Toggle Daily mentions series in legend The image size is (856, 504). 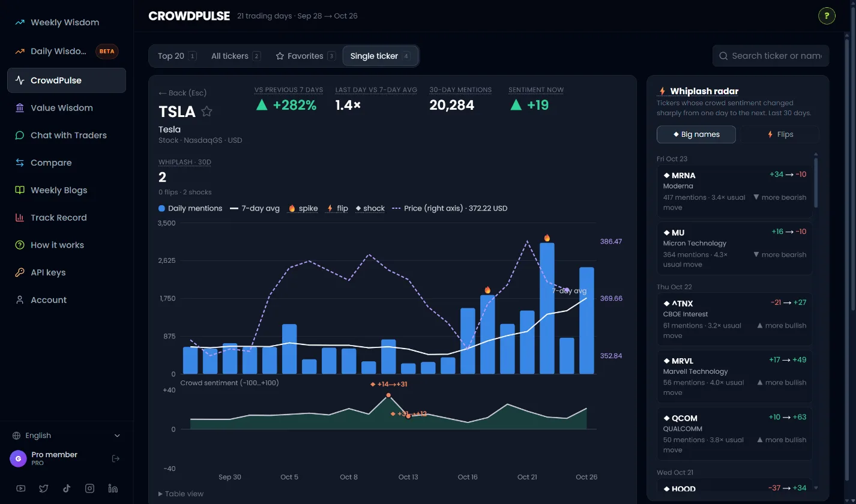pyautogui.click(x=190, y=208)
